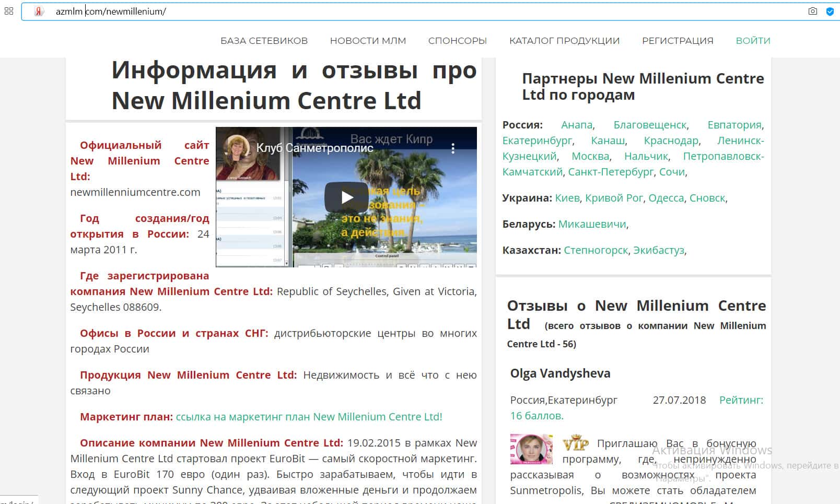
Task: Select the city link Экибастуз
Action: pos(659,250)
